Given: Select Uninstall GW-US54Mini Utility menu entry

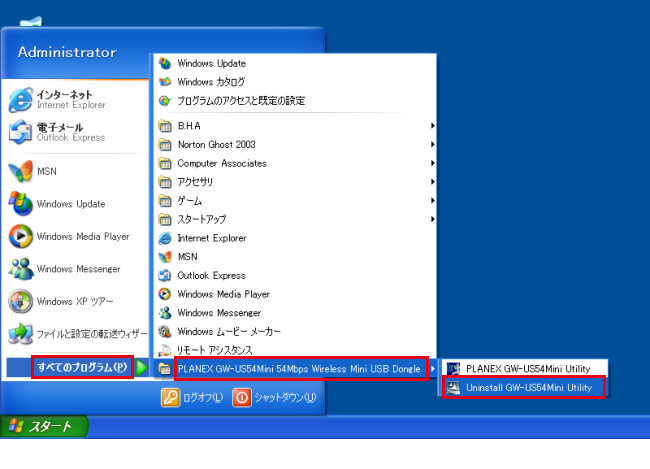Looking at the screenshot, I should 524,387.
